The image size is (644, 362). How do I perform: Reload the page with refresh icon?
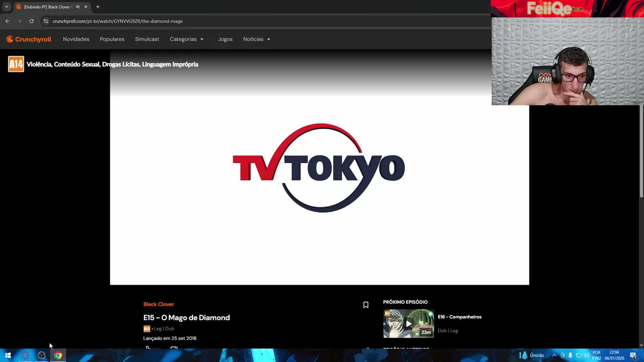pyautogui.click(x=31, y=21)
